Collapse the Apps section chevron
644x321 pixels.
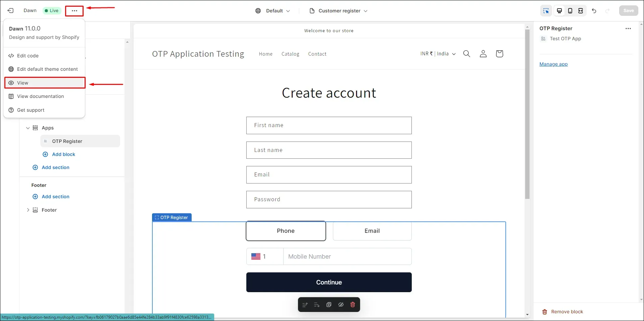[28, 128]
